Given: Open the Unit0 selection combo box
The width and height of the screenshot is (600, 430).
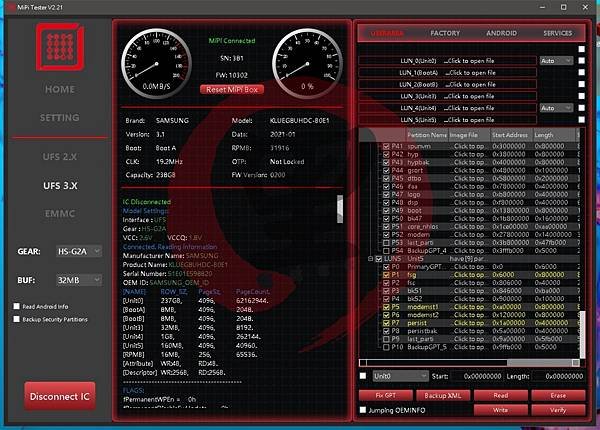Looking at the screenshot, I should point(400,376).
